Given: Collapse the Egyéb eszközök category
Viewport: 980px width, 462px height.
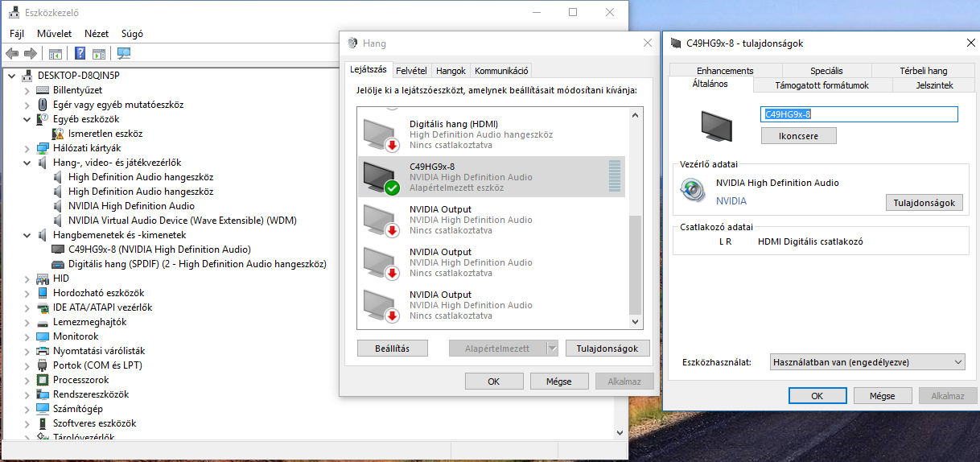Looking at the screenshot, I should [27, 119].
